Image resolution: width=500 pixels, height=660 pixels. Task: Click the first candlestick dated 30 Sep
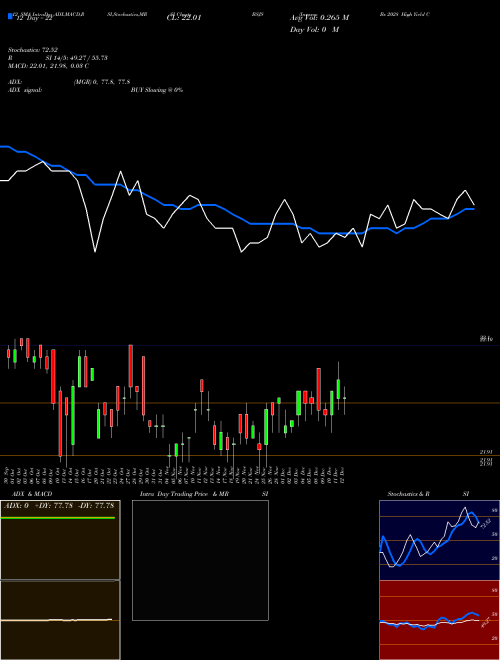8,354
